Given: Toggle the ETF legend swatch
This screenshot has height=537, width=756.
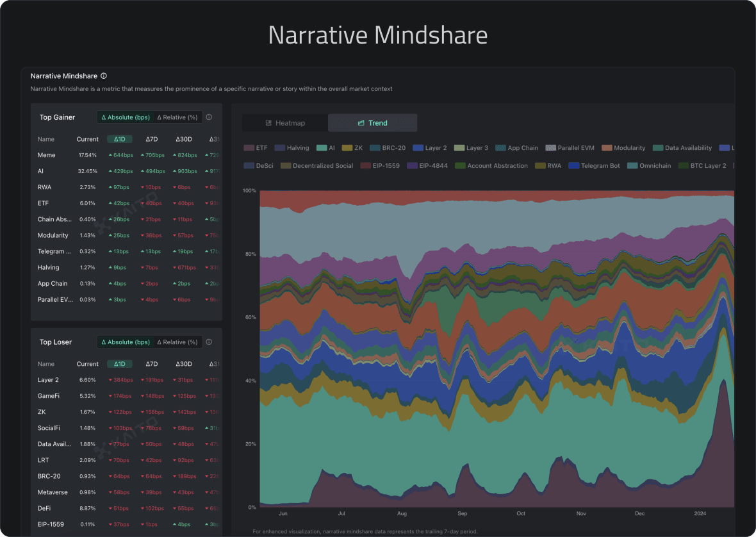Looking at the screenshot, I should click(x=249, y=148).
